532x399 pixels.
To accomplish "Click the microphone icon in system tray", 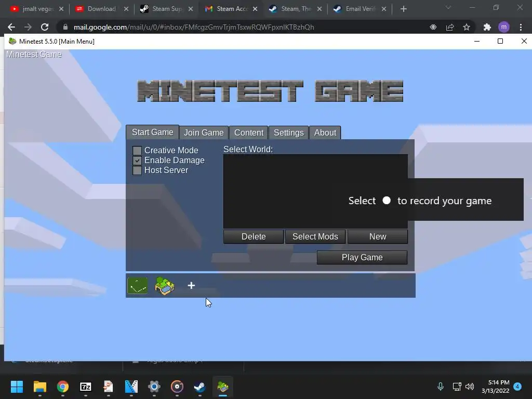I will 441,387.
